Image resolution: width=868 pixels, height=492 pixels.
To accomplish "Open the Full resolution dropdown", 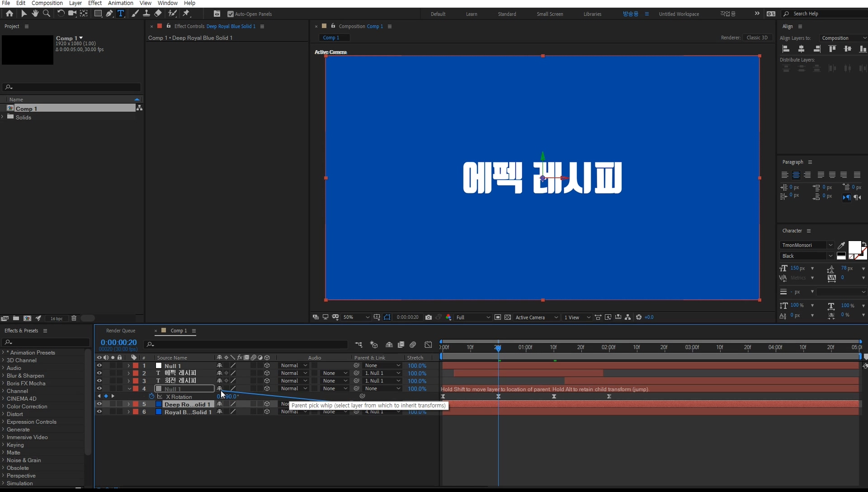I will coord(473,317).
